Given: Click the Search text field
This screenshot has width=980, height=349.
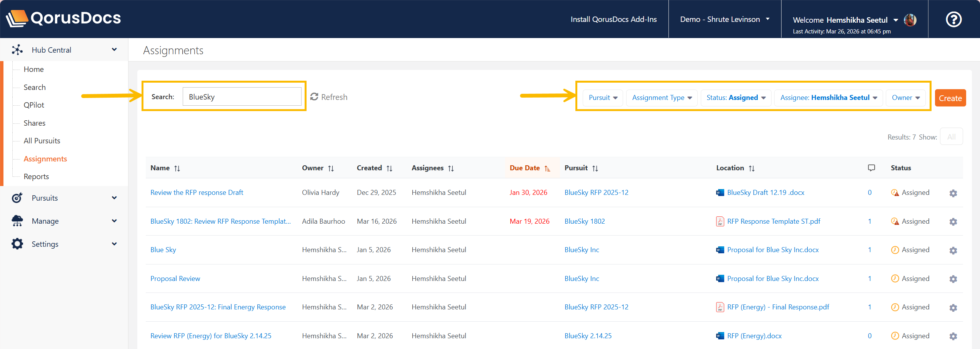Looking at the screenshot, I should [242, 97].
